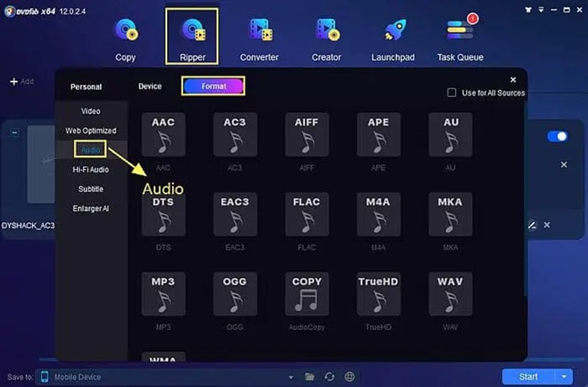This screenshot has height=387, width=588.
Task: Switch to the Personal tab
Action: pos(86,86)
